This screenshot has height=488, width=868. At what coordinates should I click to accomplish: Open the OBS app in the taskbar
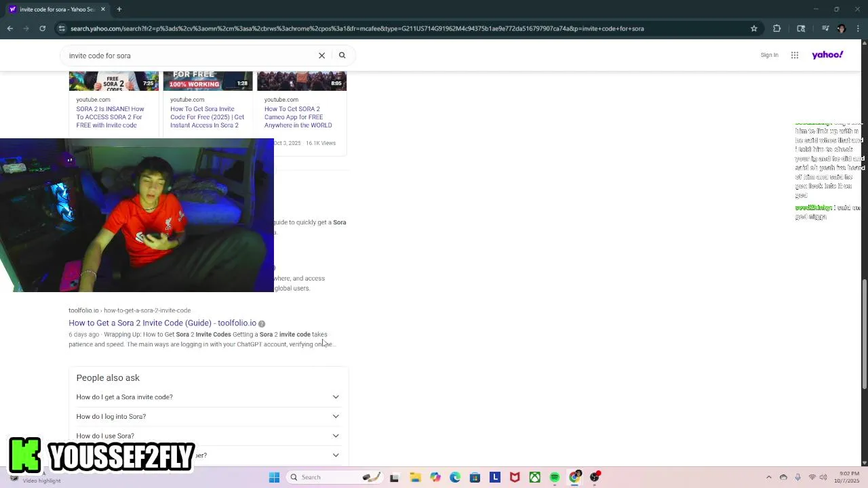tap(595, 477)
